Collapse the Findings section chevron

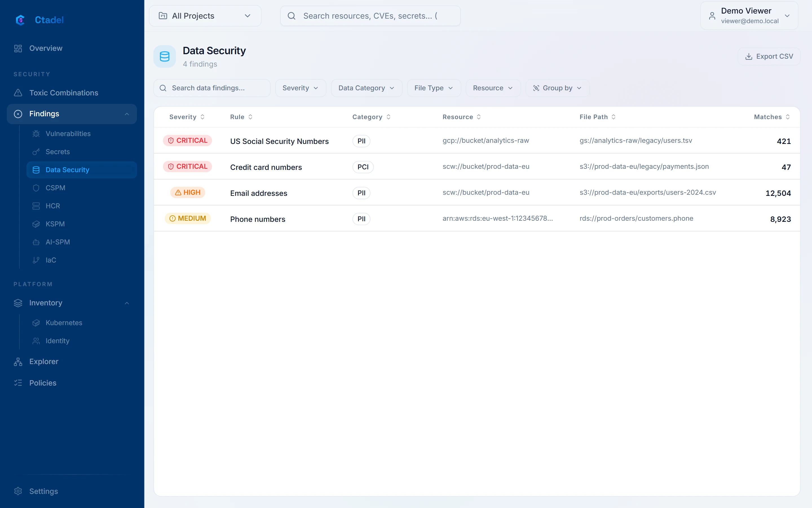click(127, 114)
